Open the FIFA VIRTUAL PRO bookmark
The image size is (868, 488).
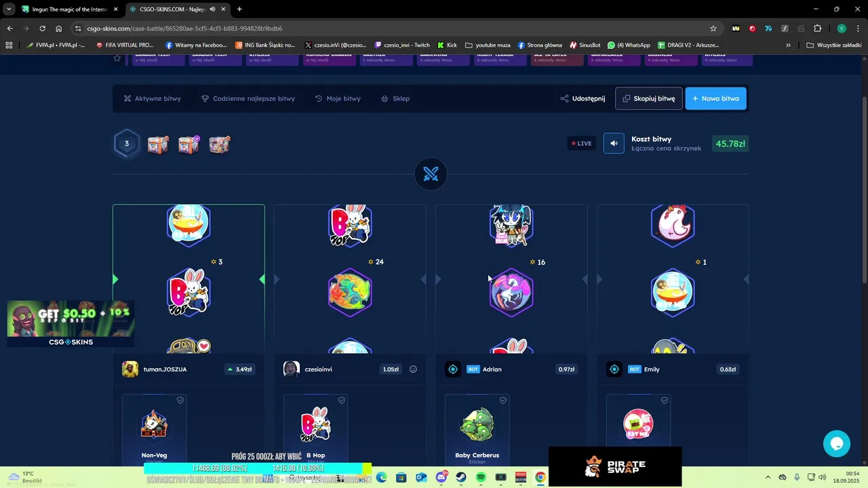pos(125,45)
